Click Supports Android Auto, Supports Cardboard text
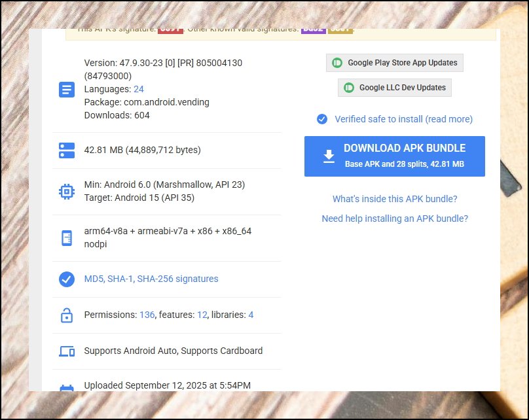529x420 pixels. click(x=173, y=351)
